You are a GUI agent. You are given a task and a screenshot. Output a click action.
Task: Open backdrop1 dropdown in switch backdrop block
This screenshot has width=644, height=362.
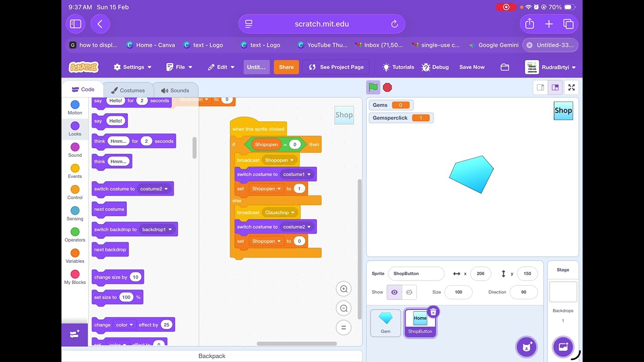tap(157, 230)
